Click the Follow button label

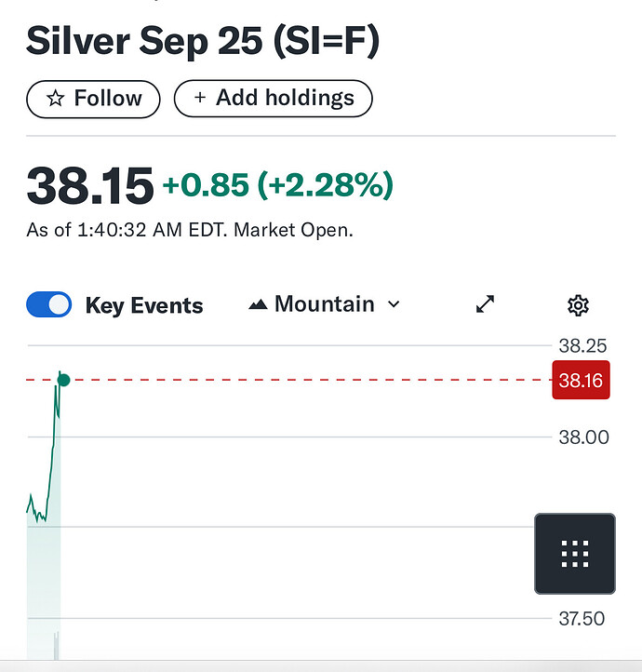(x=108, y=98)
